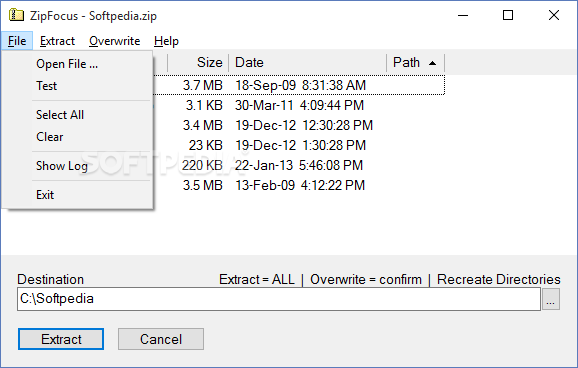Sort by the Date column header
This screenshot has height=368, width=578.
307,62
